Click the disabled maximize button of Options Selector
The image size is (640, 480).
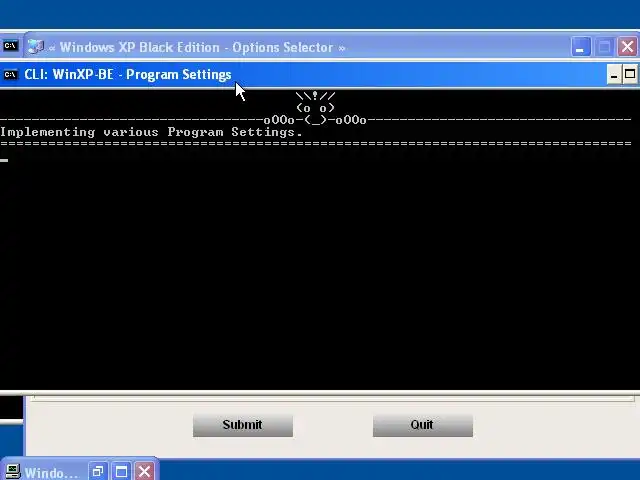coord(604,47)
